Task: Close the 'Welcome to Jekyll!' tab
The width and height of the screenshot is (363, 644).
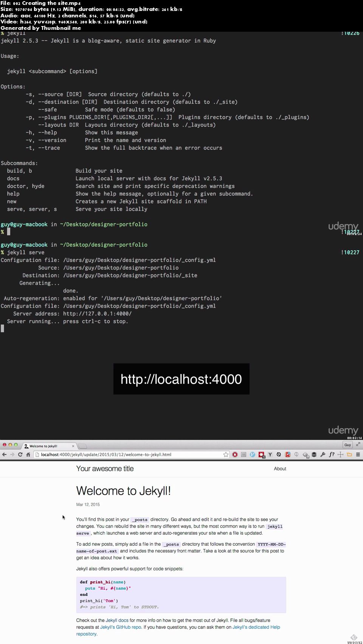Action: click(x=73, y=446)
